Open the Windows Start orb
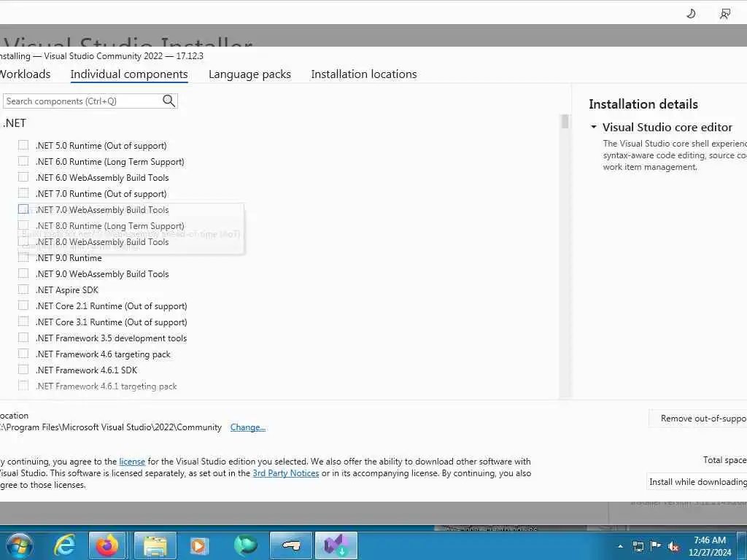 19,545
